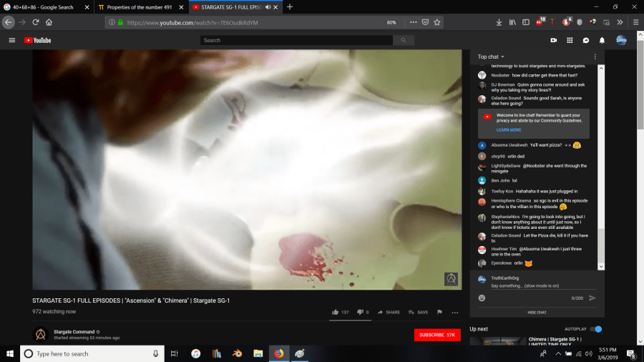The height and width of the screenshot is (362, 644).
Task: Mute the Stargate tab audio icon
Action: pos(268,6)
